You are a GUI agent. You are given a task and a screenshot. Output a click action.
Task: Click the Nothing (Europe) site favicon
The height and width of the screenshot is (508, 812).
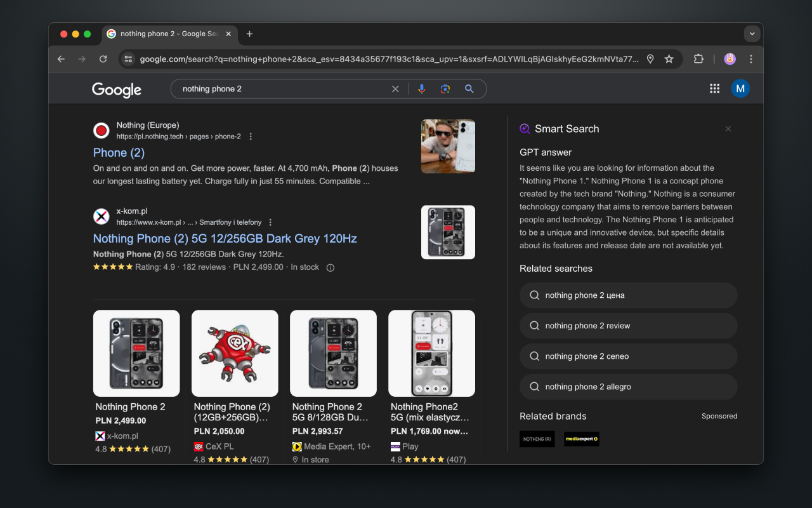point(101,131)
